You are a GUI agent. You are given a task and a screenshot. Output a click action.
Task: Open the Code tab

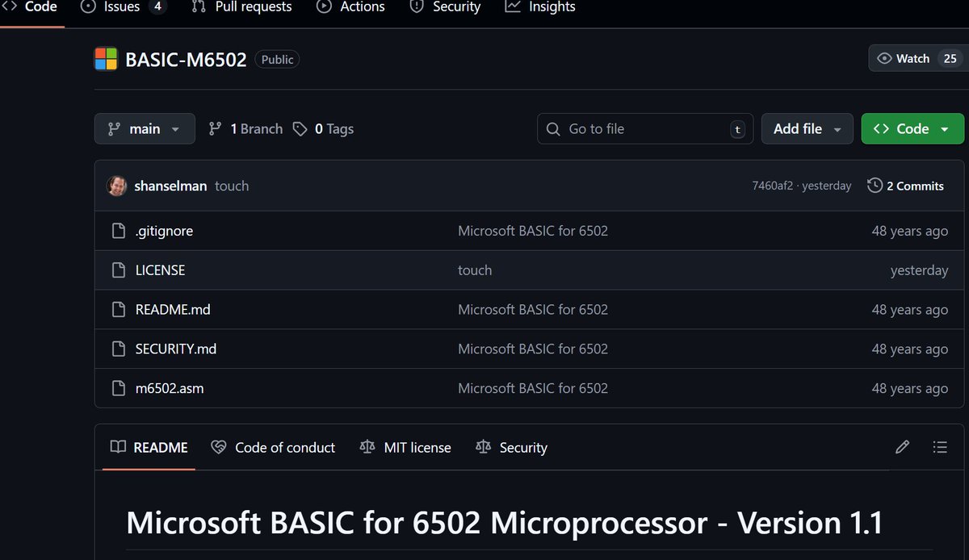tap(32, 6)
